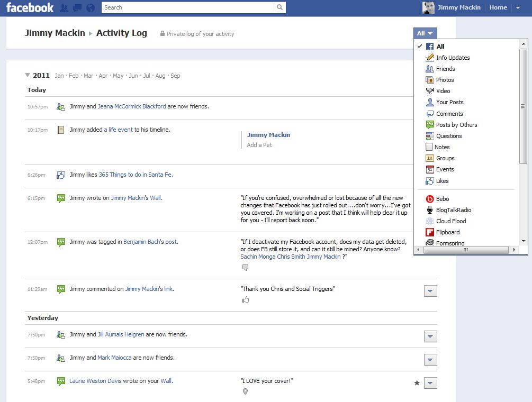532x402 pixels.
Task: Click the a life event link
Action: tap(119, 130)
